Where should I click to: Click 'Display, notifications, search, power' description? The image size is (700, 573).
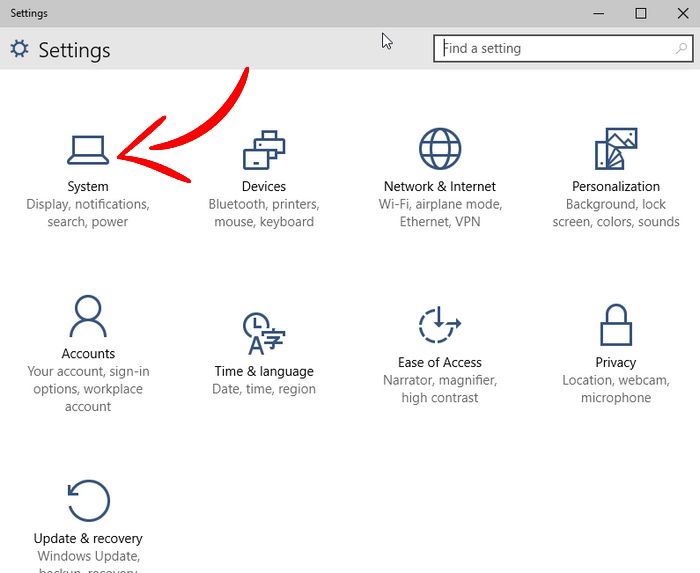click(x=88, y=213)
